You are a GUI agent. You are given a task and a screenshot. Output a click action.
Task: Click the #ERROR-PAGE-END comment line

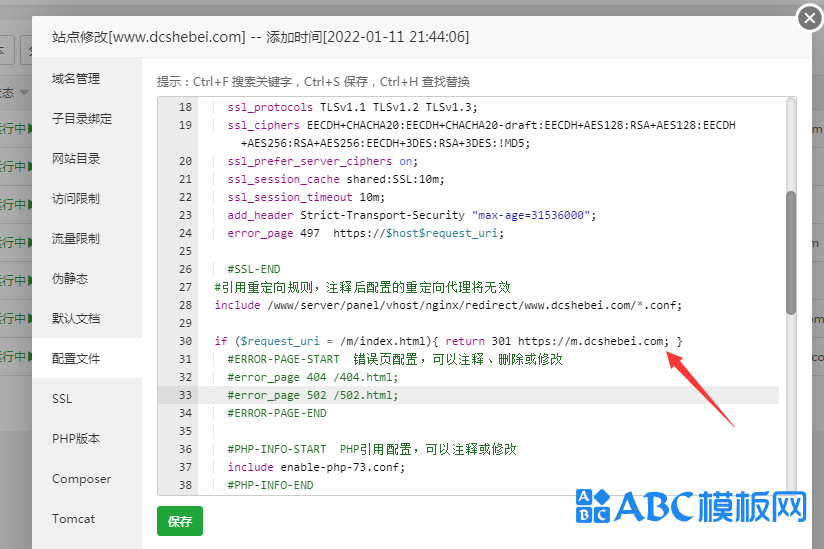[x=276, y=413]
